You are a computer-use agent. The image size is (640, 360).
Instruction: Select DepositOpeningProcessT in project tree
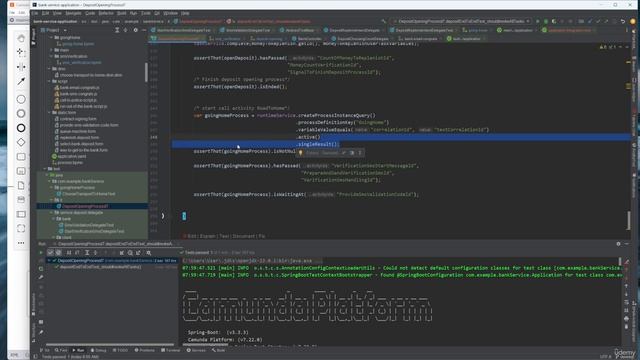click(93, 206)
